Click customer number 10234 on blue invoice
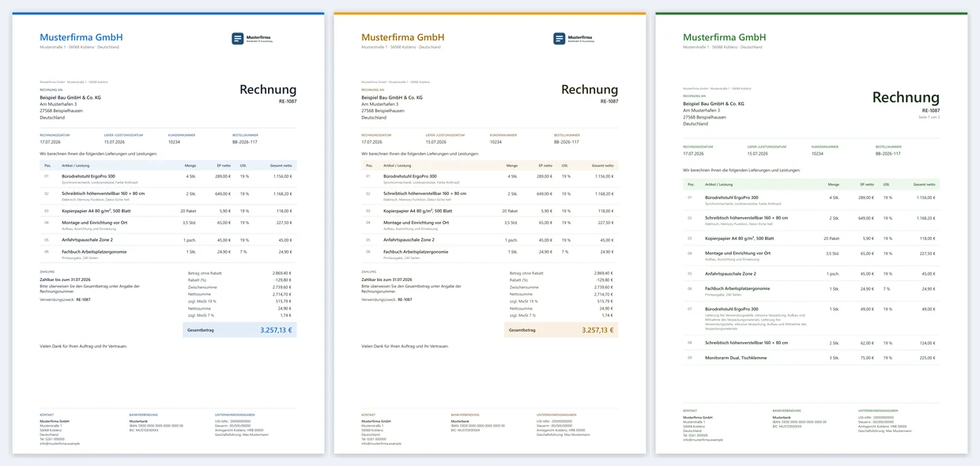980x466 pixels. (x=174, y=142)
